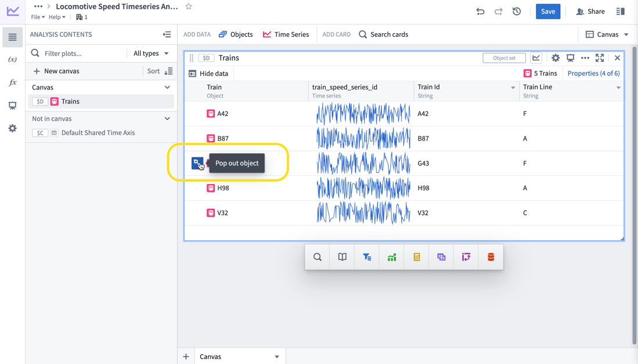
Task: Click the Quiver chart logo icon
Action: pos(13,11)
